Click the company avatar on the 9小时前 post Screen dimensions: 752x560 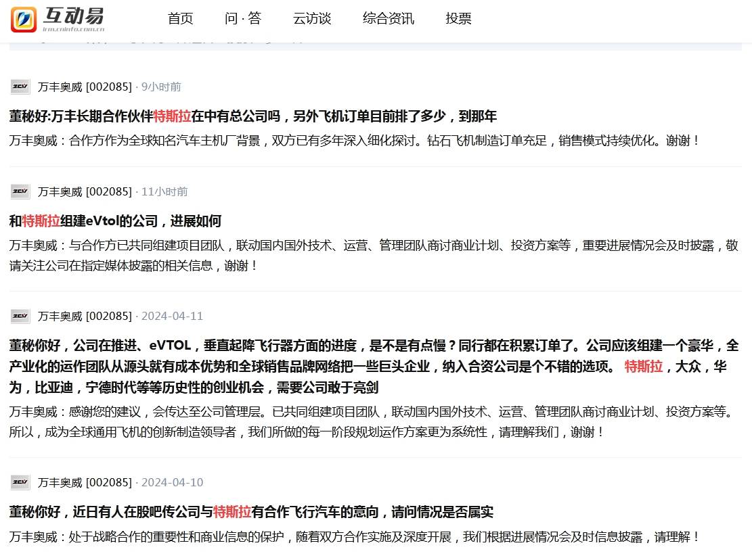click(x=20, y=87)
